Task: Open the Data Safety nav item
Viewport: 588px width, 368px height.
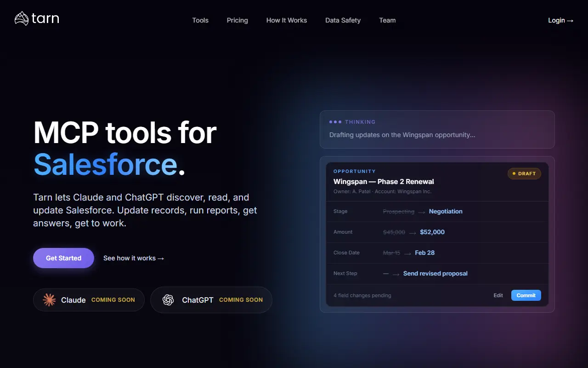Action: [x=343, y=20]
